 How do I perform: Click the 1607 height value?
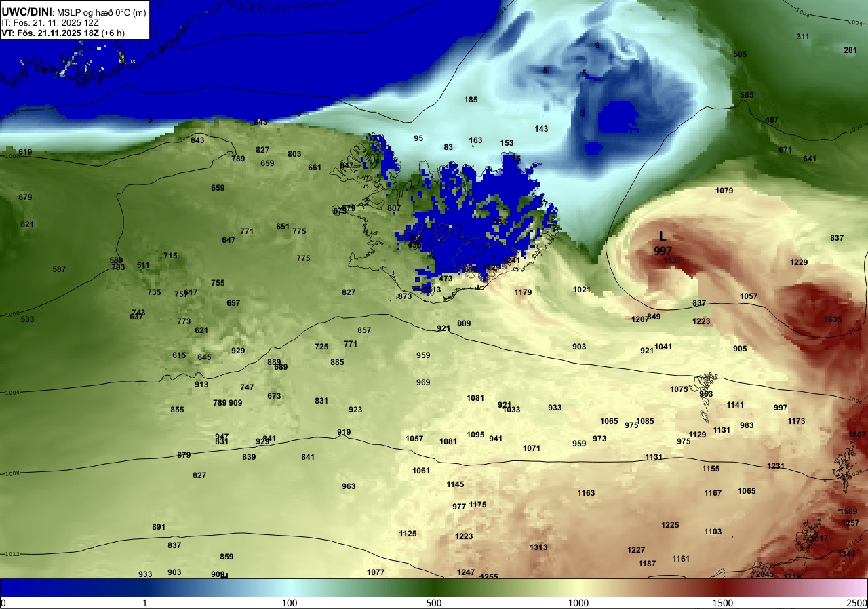click(x=857, y=435)
